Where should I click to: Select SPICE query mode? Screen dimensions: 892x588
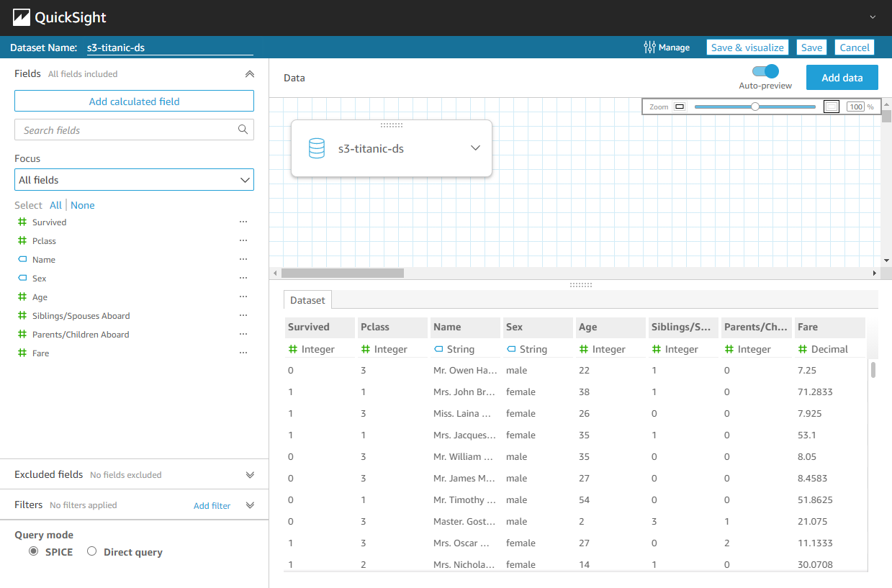[34, 551]
